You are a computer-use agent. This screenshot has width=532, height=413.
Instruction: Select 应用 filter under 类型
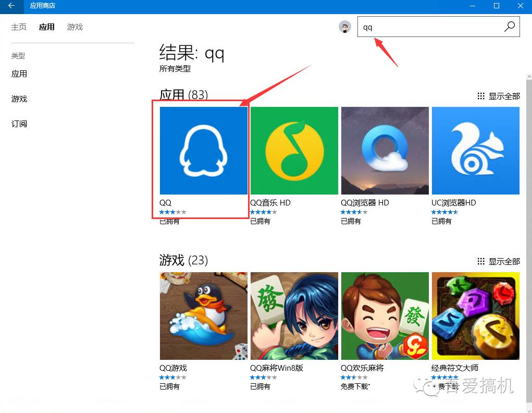point(19,74)
